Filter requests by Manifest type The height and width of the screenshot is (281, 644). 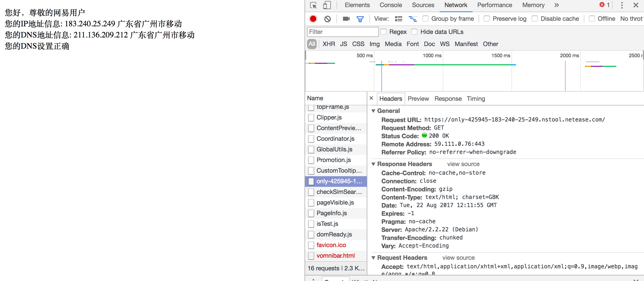[x=466, y=44]
